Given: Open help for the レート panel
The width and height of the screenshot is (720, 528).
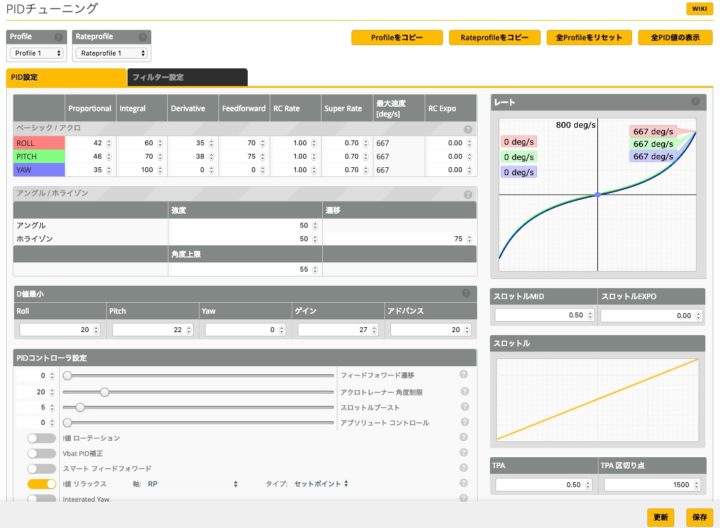Looking at the screenshot, I should pyautogui.click(x=695, y=101).
